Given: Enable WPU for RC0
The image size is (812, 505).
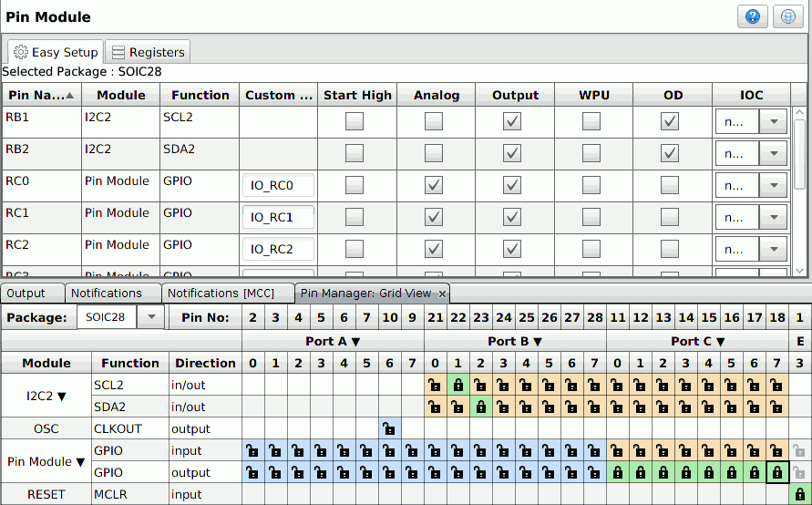Looking at the screenshot, I should click(x=591, y=185).
